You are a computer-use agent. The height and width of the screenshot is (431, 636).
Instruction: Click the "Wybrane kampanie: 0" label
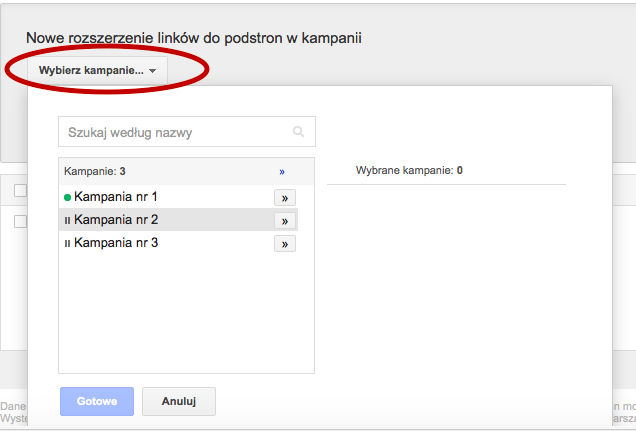click(x=409, y=171)
